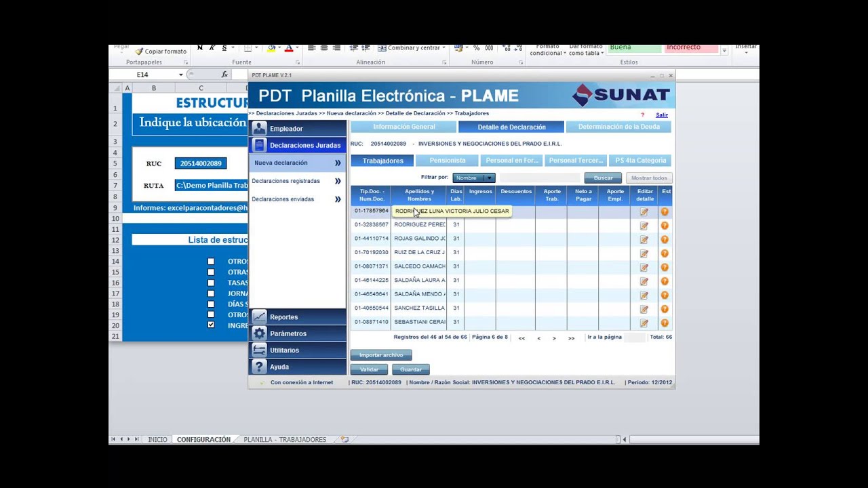Viewport: 868px width, 488px height.
Task: Select the Personal en For... tab
Action: (512, 161)
